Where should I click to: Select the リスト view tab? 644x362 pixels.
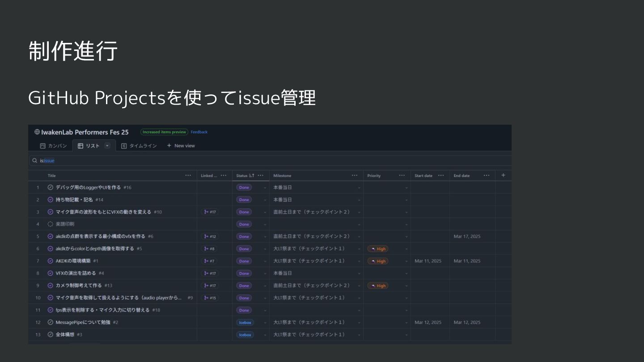point(89,146)
